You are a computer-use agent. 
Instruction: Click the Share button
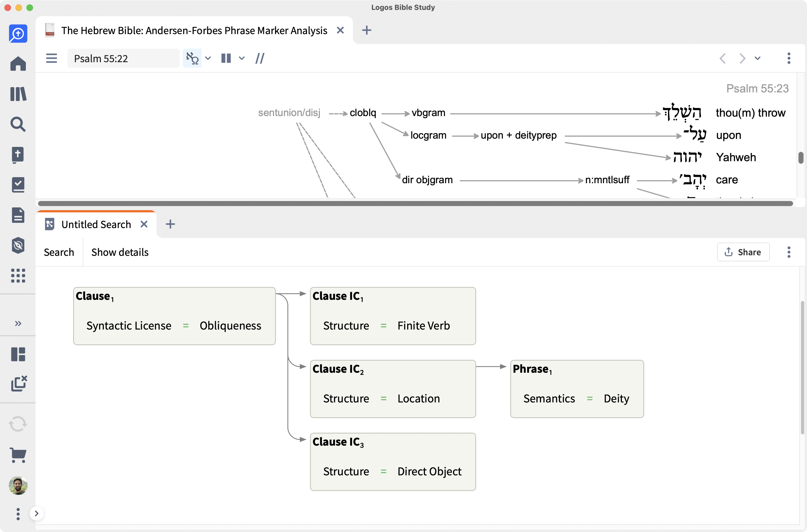click(x=743, y=252)
